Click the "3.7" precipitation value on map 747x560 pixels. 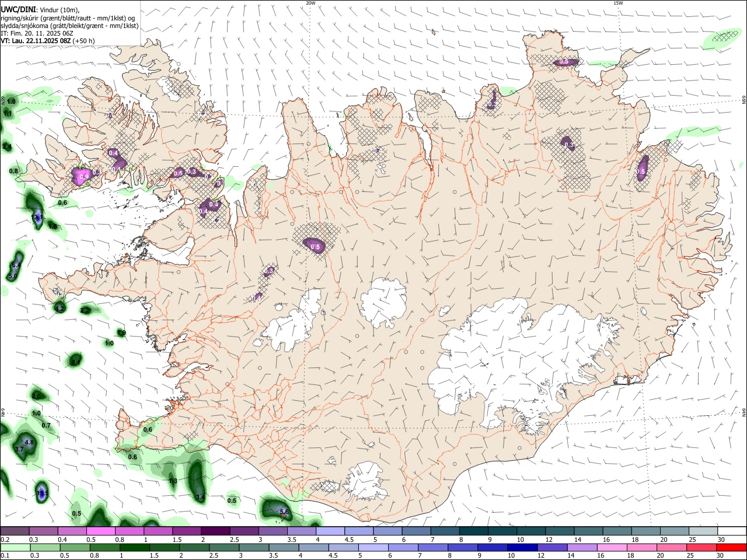tap(19, 449)
